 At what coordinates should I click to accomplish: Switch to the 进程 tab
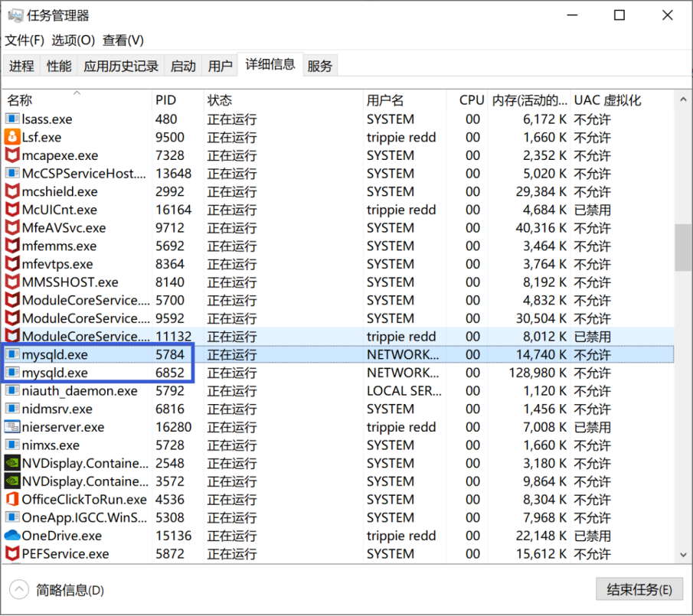21,66
